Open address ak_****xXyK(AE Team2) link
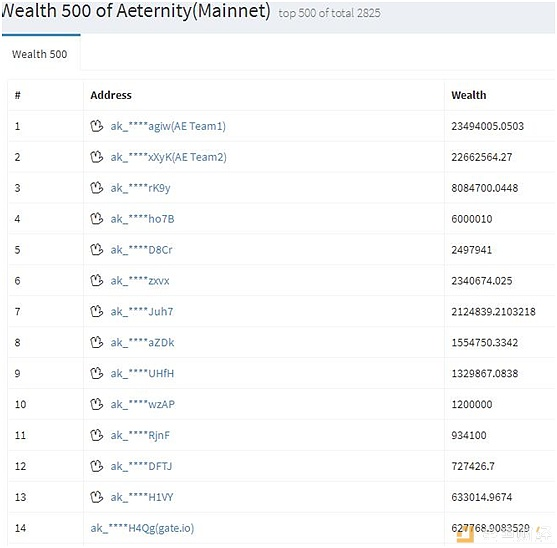This screenshot has height=548, width=557. coord(168,157)
